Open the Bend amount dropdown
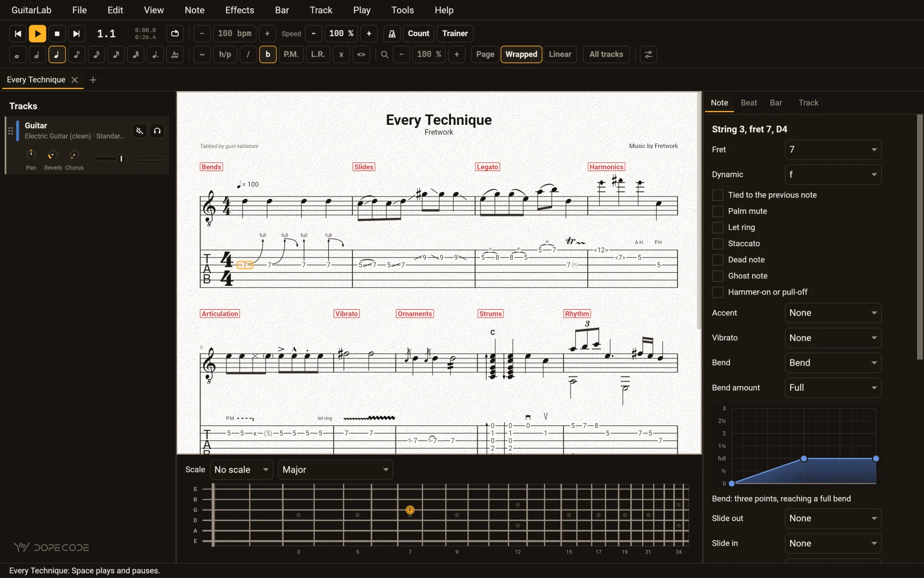The width and height of the screenshot is (924, 578). (x=833, y=388)
